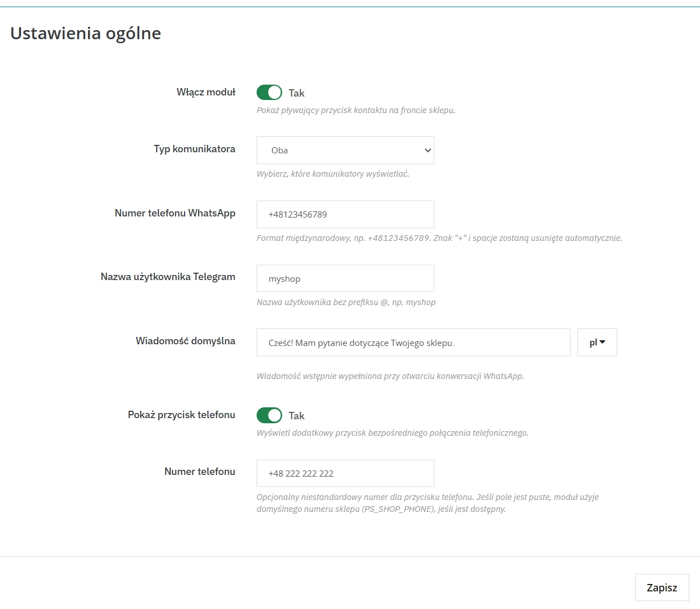
Task: Select the Numer telefonu field with +48 222 222 222
Action: click(345, 473)
